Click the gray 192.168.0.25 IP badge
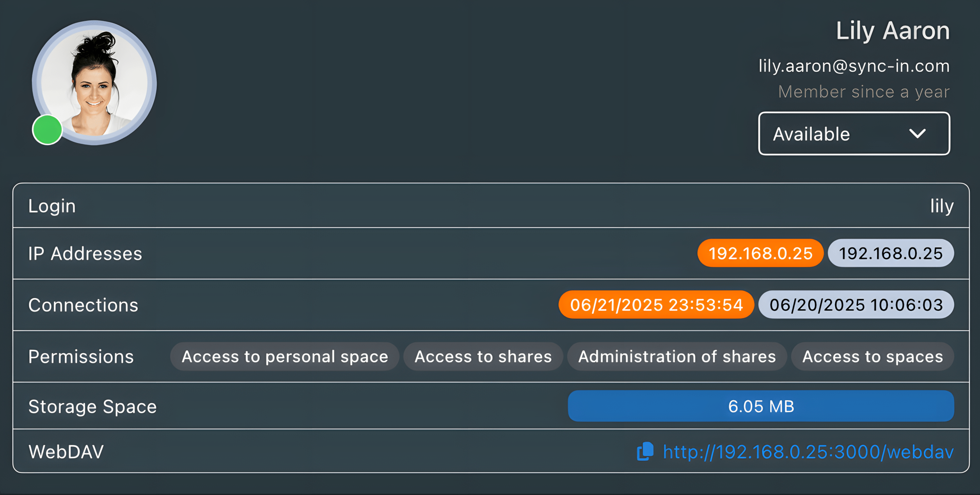980x495 pixels. (891, 253)
